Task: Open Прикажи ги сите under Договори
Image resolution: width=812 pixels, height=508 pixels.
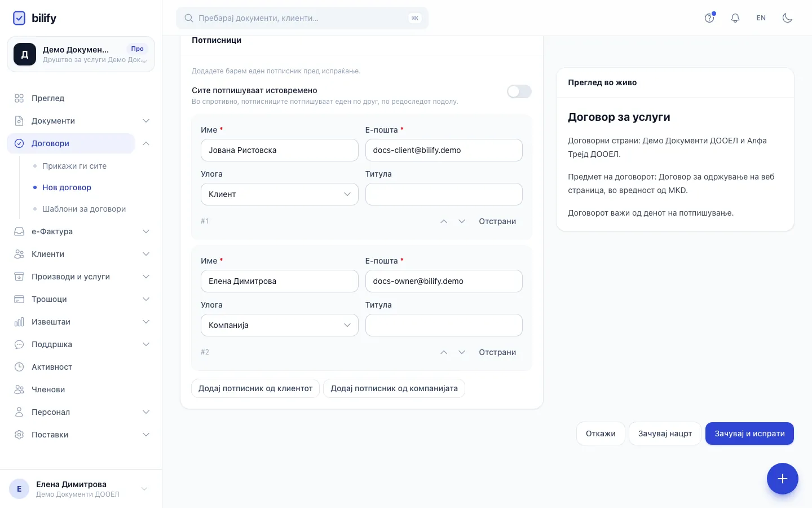Action: 74,166
